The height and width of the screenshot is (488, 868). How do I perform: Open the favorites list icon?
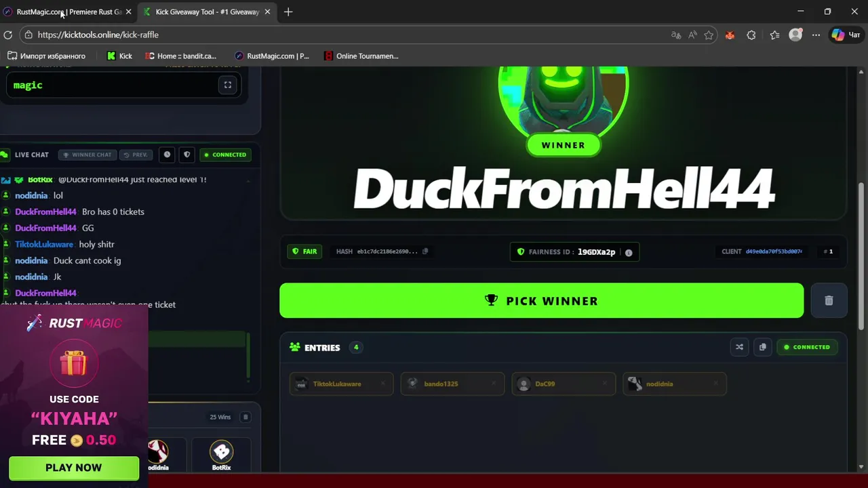pos(774,35)
